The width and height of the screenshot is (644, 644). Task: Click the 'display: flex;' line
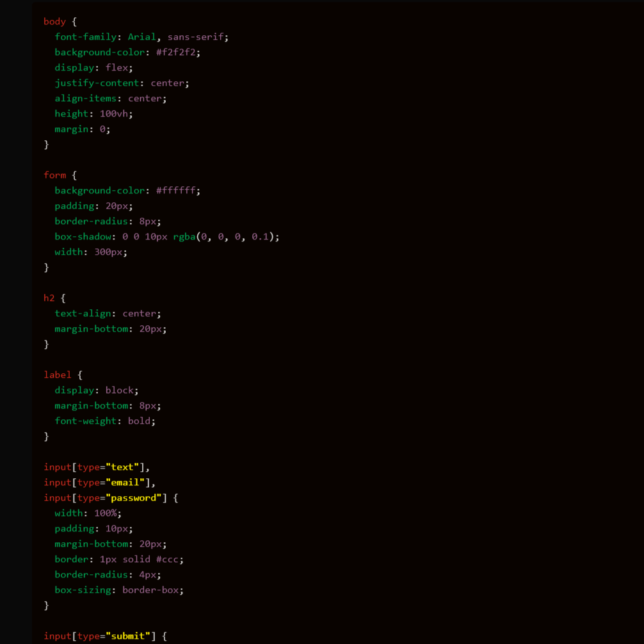tap(93, 68)
